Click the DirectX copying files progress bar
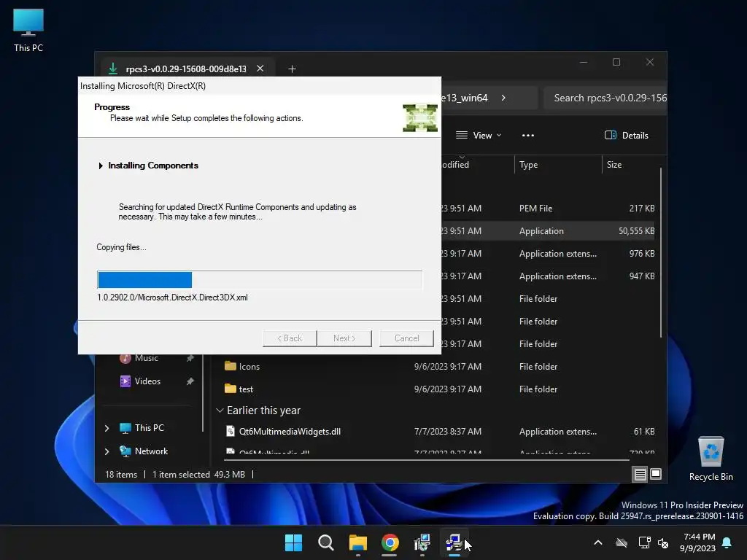This screenshot has width=747, height=560. [x=260, y=279]
